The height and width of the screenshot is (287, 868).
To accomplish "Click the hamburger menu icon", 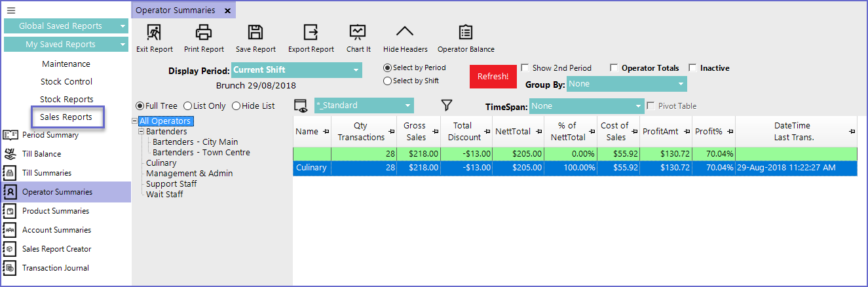I will point(11,10).
